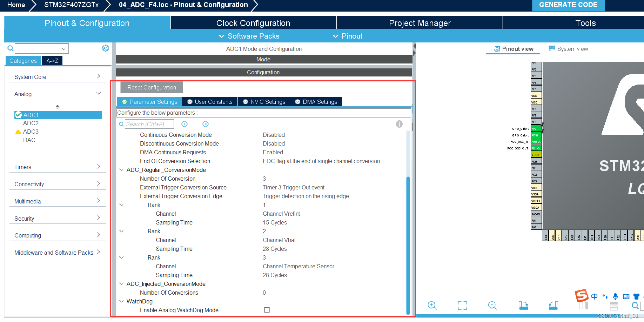Focus the Search (Ctrl+F) parameter field
Viewport: 644px width, 322px height.
(x=149, y=124)
